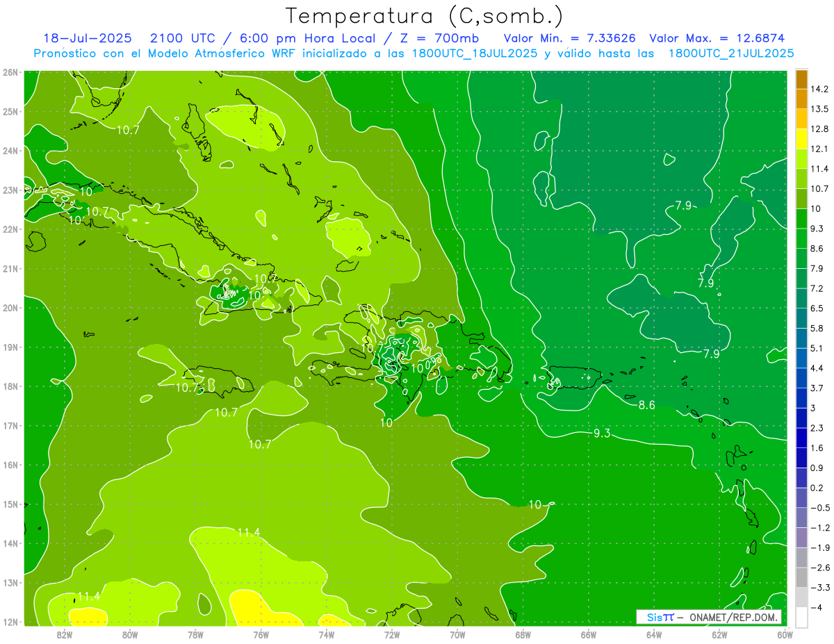834x644 pixels.
Task: Click the gray swatch between -3.3 and -2.6
Action: (x=801, y=577)
